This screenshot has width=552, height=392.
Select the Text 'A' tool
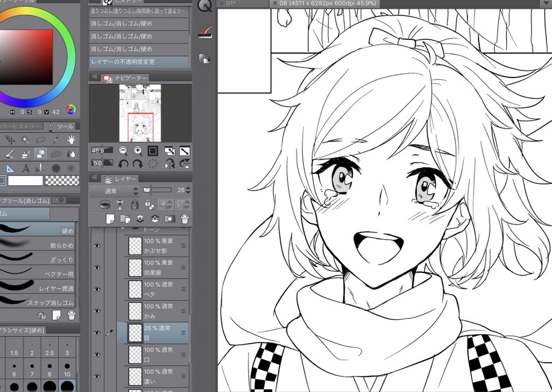coord(25,169)
